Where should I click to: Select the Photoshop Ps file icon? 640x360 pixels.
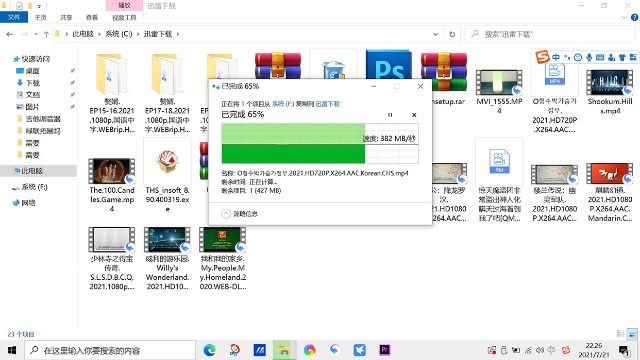[388, 65]
